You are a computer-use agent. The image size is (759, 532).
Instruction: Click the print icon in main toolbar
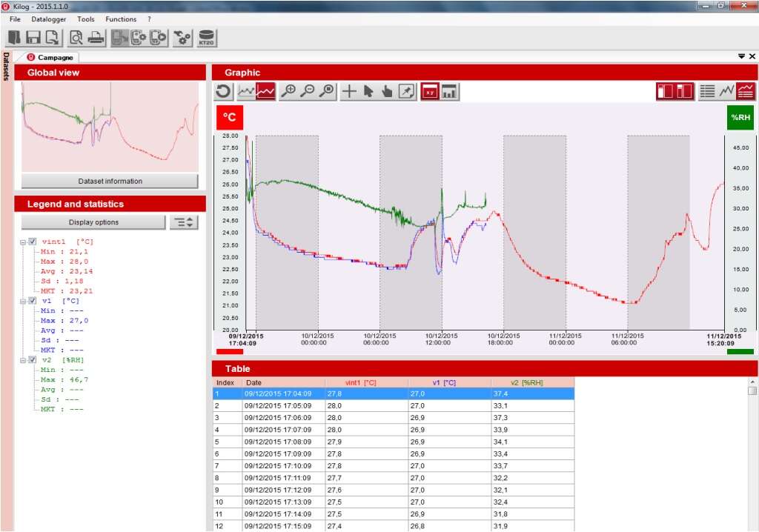[x=95, y=37]
